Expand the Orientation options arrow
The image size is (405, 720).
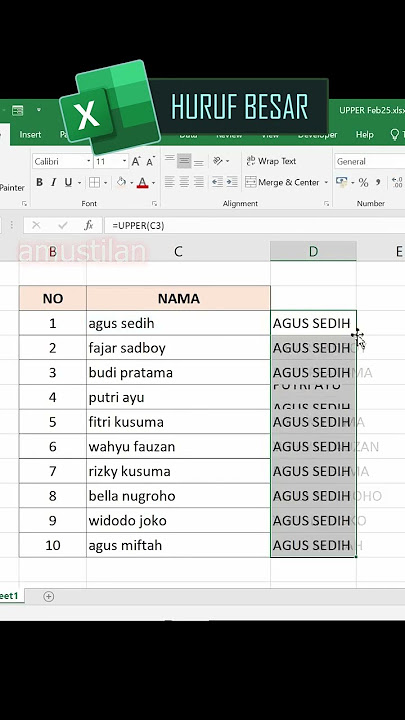(x=227, y=162)
